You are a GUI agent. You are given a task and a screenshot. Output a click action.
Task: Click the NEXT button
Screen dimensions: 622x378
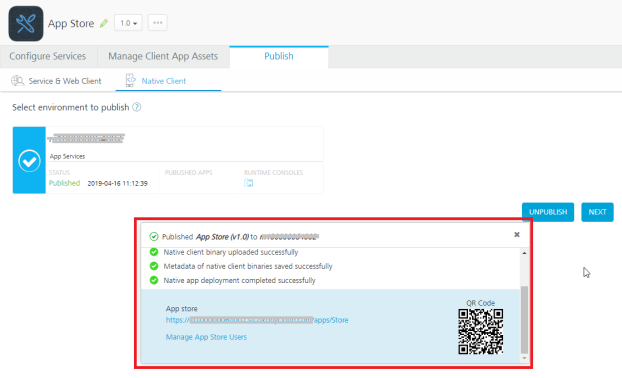pyautogui.click(x=597, y=212)
